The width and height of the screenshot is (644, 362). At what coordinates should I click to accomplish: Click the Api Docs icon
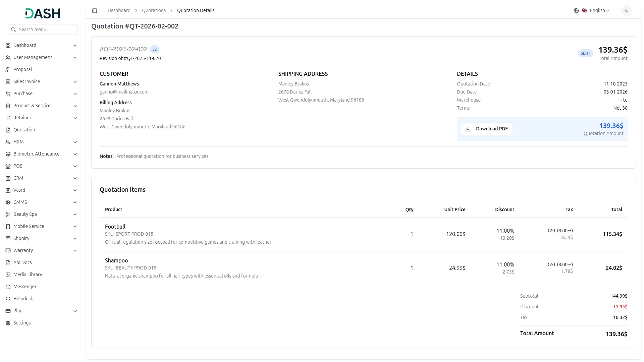(8, 263)
